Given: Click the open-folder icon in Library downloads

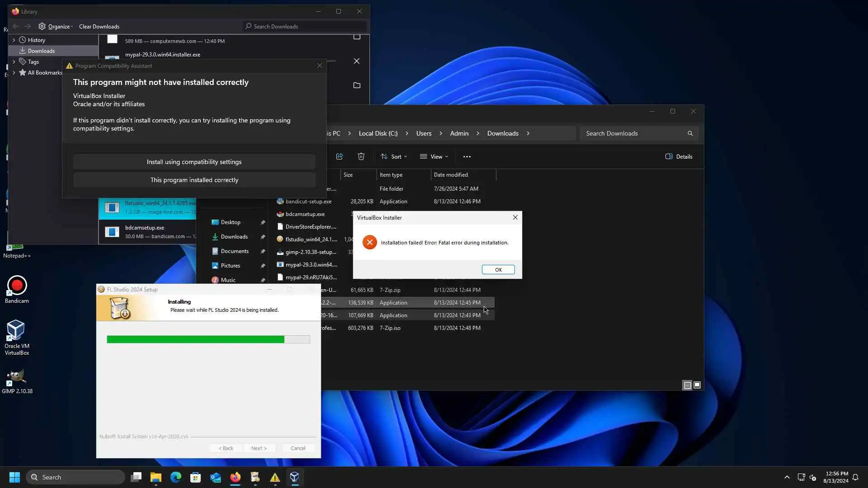Looking at the screenshot, I should point(357,85).
